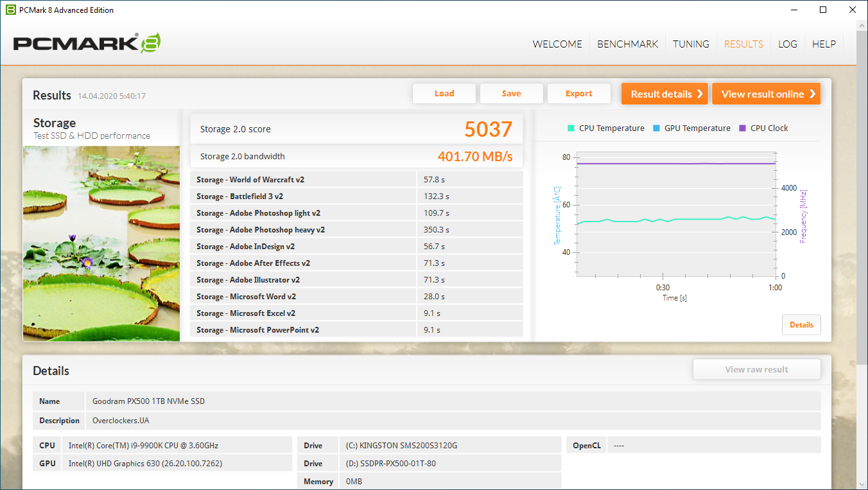Toggle the CPU Temperature legend swatch
The height and width of the screenshot is (490, 868).
pos(571,128)
